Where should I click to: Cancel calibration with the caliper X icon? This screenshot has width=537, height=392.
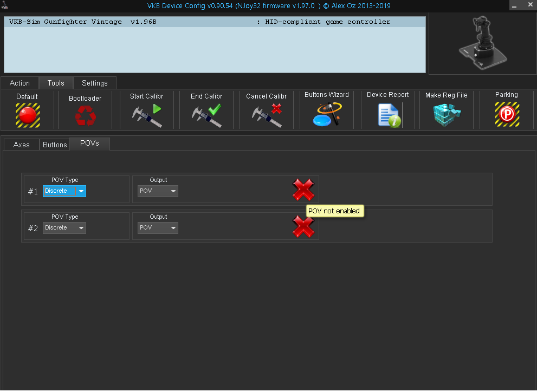pos(267,116)
